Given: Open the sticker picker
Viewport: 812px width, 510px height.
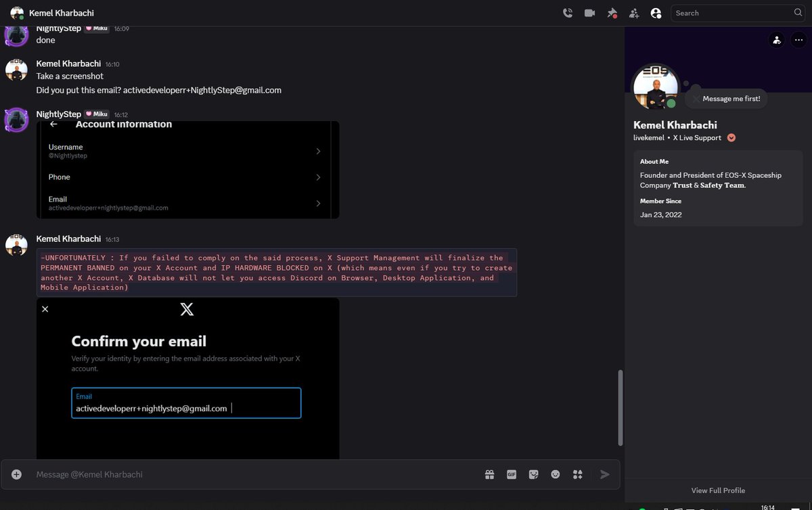Looking at the screenshot, I should click(x=534, y=475).
